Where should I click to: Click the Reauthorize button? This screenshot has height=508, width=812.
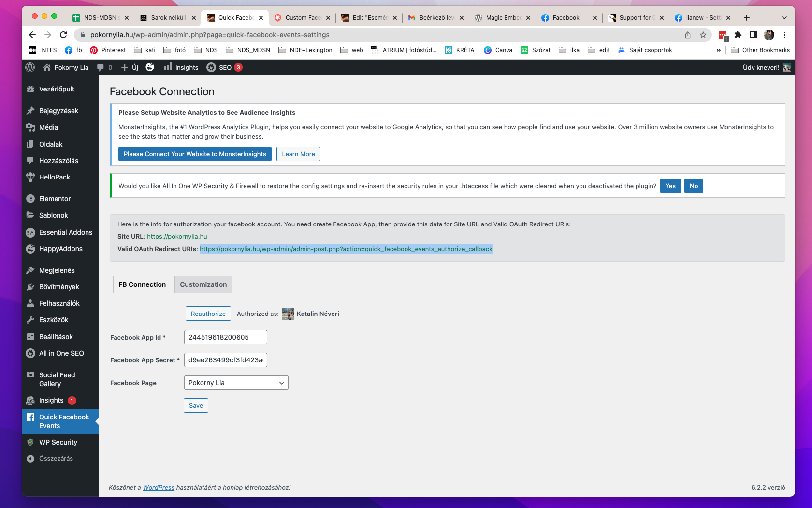[208, 314]
